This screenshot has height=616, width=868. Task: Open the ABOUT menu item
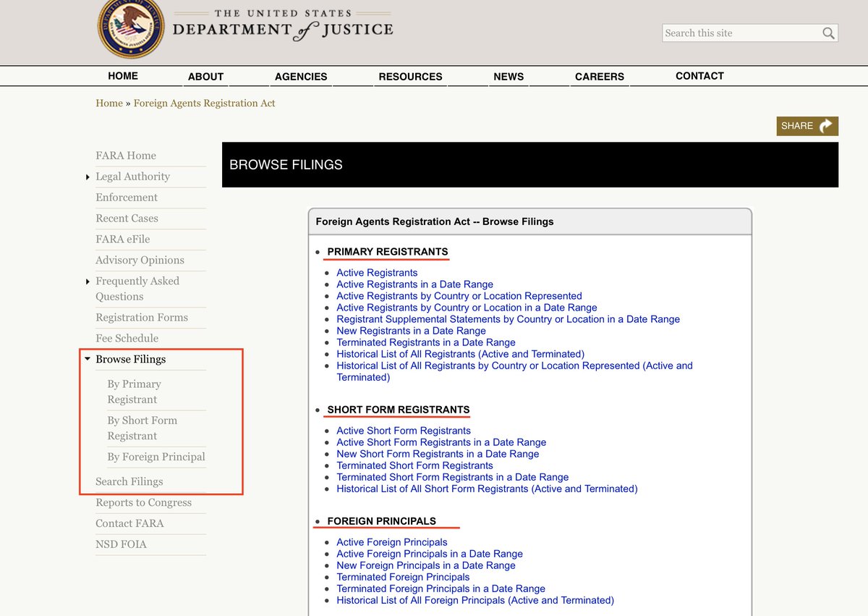[205, 77]
